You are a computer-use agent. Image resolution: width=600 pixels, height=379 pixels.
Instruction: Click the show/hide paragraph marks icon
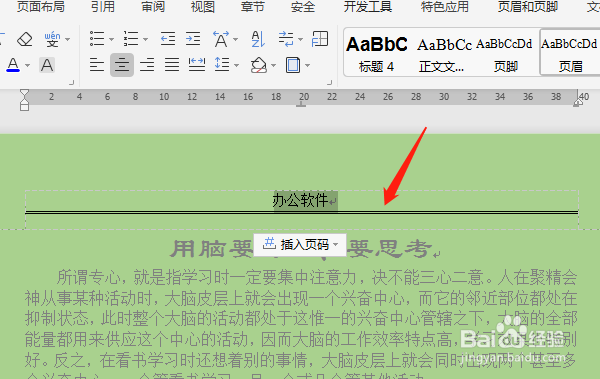pos(286,39)
